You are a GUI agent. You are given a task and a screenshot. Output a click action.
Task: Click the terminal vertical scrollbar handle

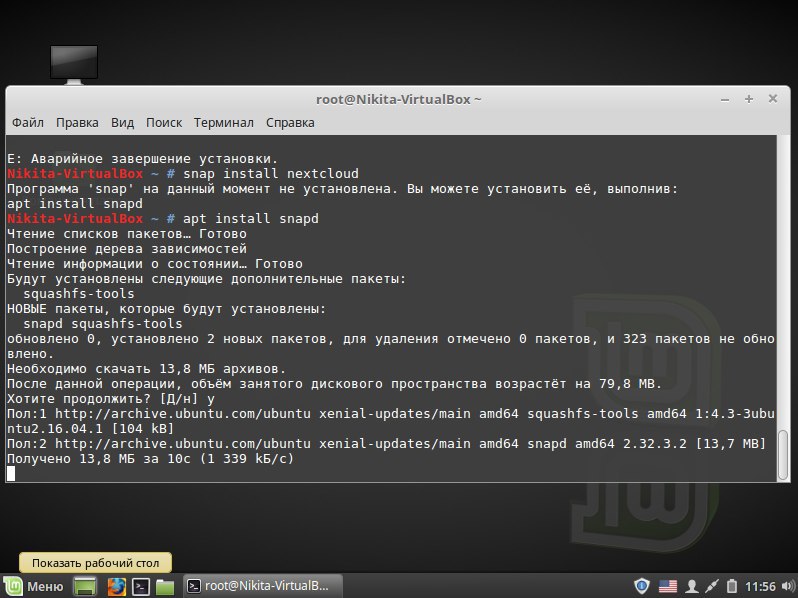coord(783,455)
